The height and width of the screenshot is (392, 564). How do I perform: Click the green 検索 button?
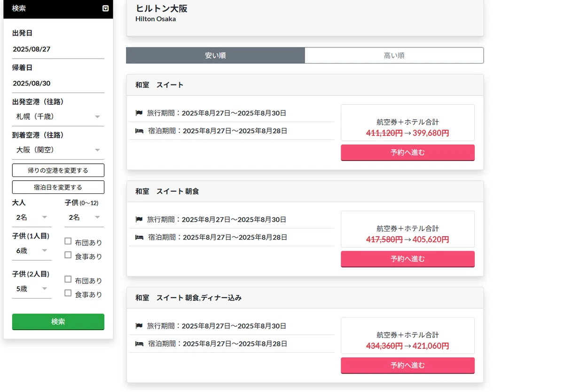tap(58, 322)
